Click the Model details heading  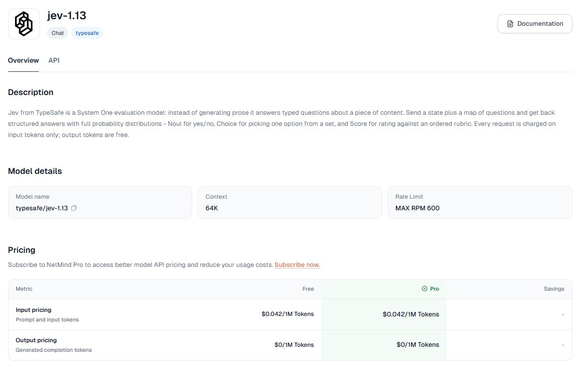pyautogui.click(x=35, y=171)
